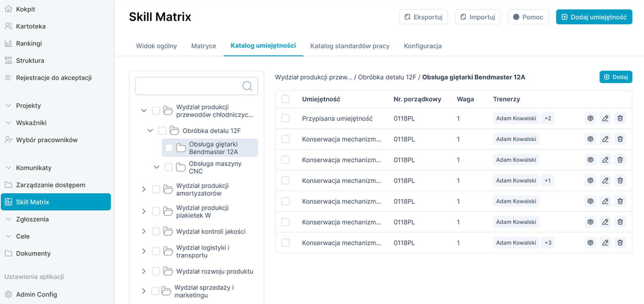Switch to the Matryce tab

[x=203, y=46]
